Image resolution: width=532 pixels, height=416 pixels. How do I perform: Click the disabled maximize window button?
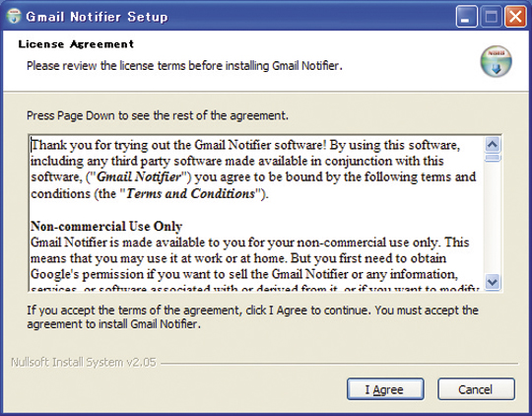491,17
